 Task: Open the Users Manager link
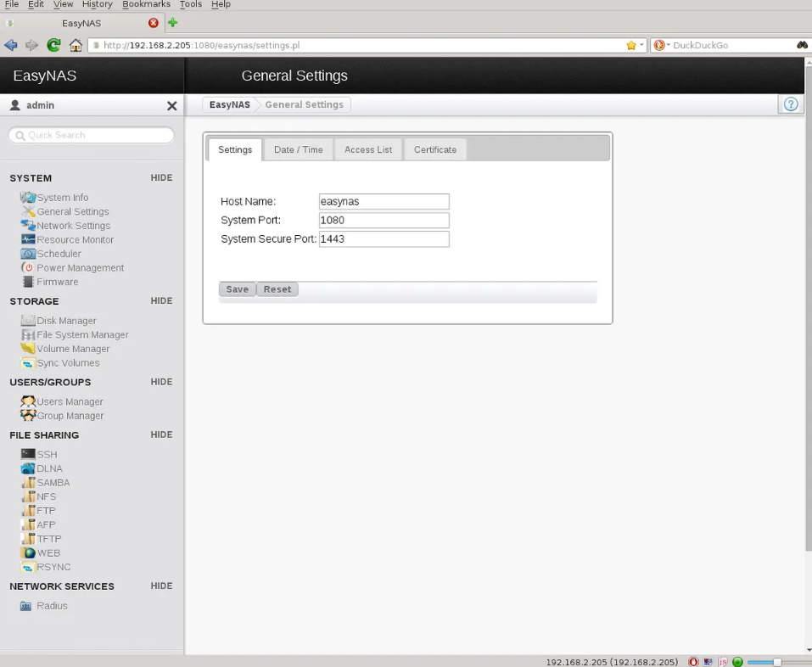(x=70, y=401)
